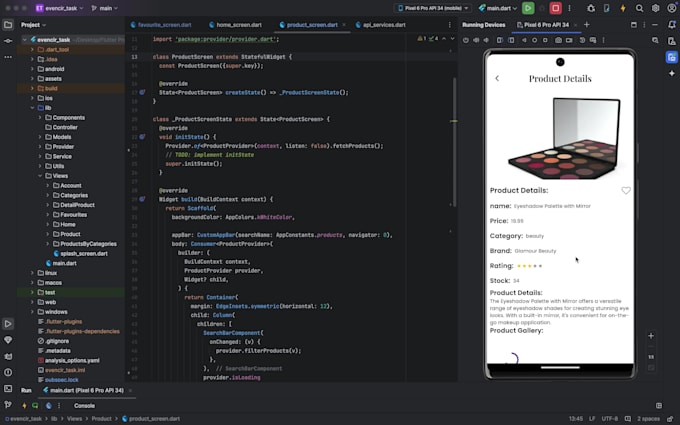
Task: Open Device Manager icon in the top toolbar
Action: pos(606,8)
